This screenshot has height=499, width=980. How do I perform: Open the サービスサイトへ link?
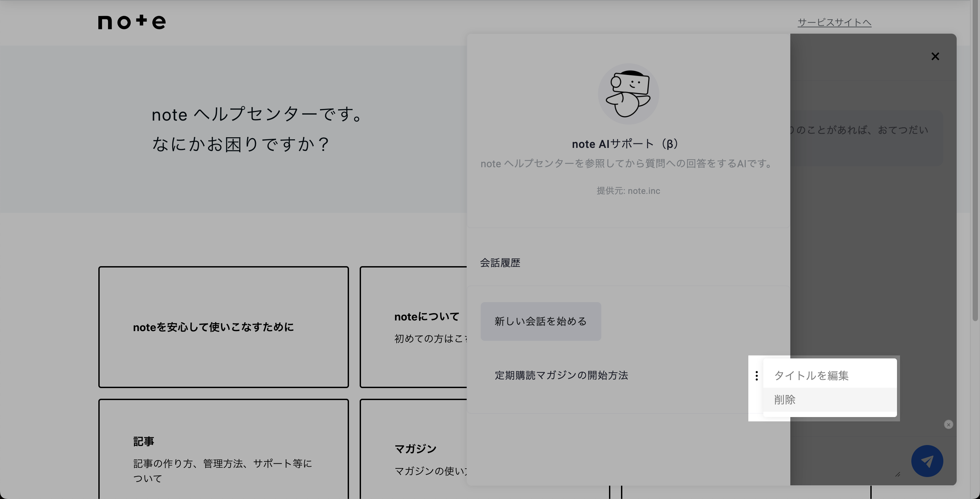[834, 22]
